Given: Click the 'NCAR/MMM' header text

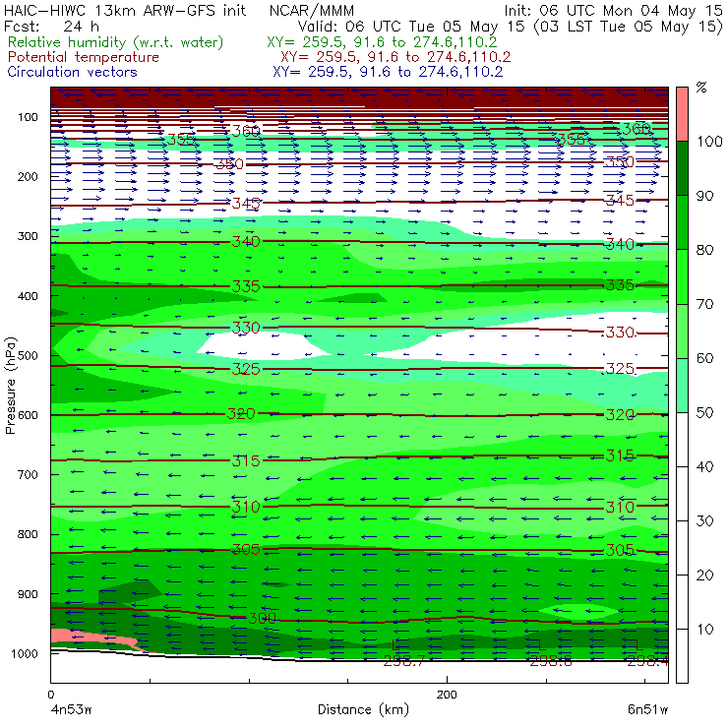Looking at the screenshot, I should pos(312,11).
